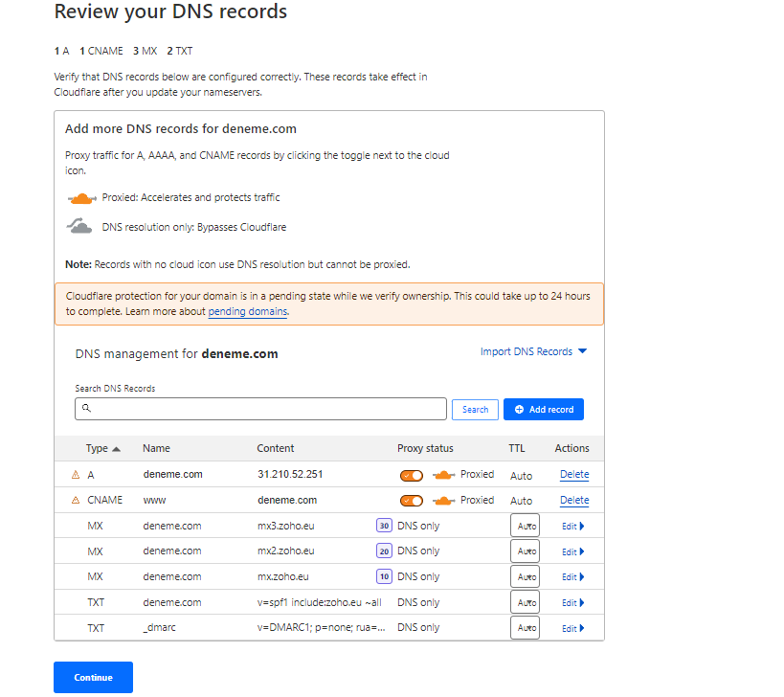The image size is (784, 697).
Task: Expand Edit for the mx2.zoho.eu MX record
Action: pyautogui.click(x=573, y=552)
